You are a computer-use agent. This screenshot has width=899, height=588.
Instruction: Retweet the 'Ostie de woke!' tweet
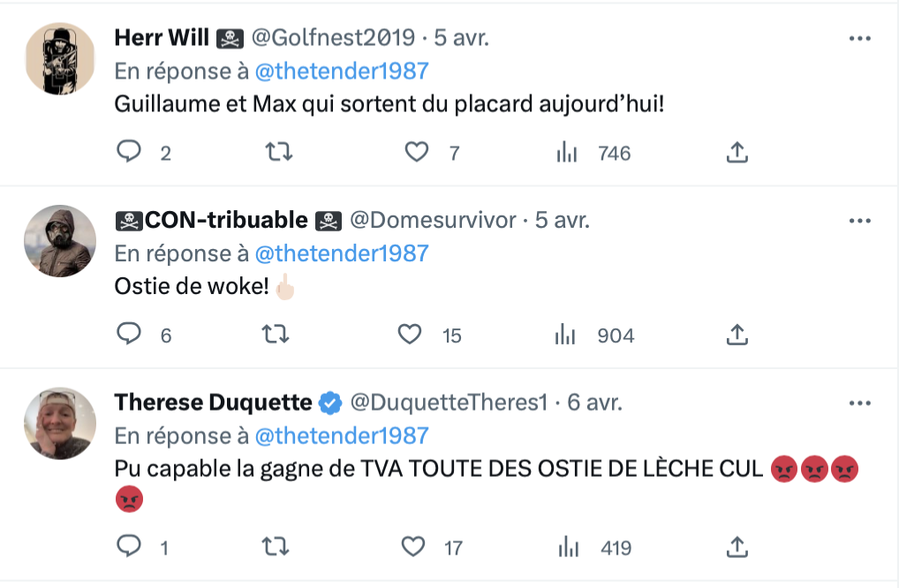pyautogui.click(x=276, y=334)
